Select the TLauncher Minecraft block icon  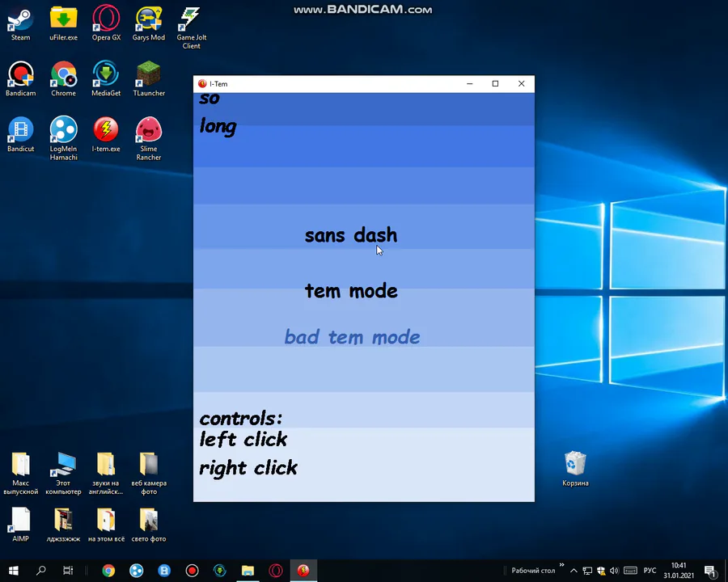[149, 74]
